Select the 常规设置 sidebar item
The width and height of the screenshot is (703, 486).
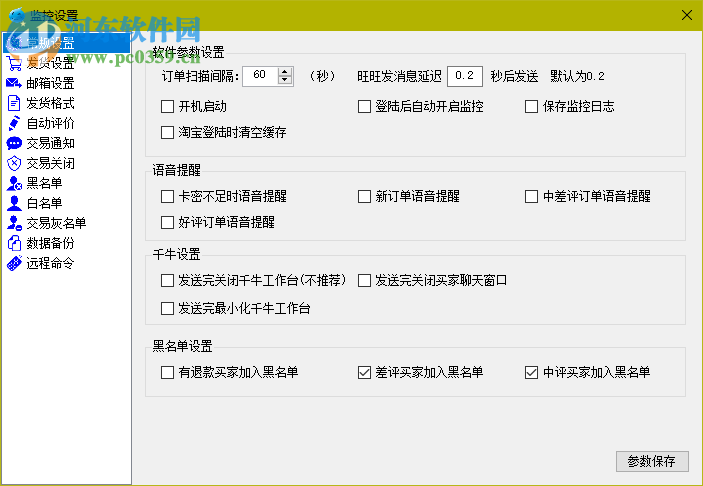coord(66,43)
